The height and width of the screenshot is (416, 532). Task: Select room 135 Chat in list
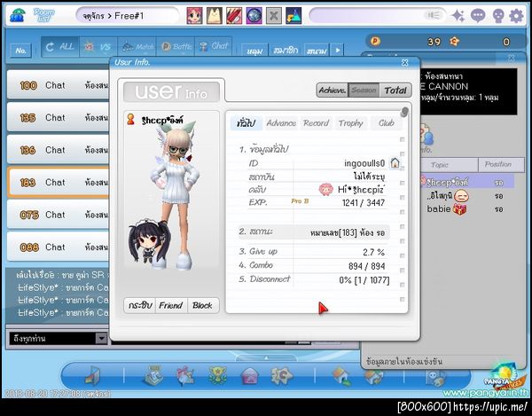[x=58, y=117]
